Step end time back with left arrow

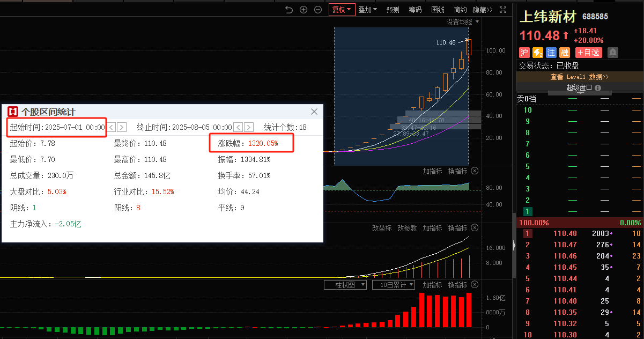pyautogui.click(x=239, y=127)
